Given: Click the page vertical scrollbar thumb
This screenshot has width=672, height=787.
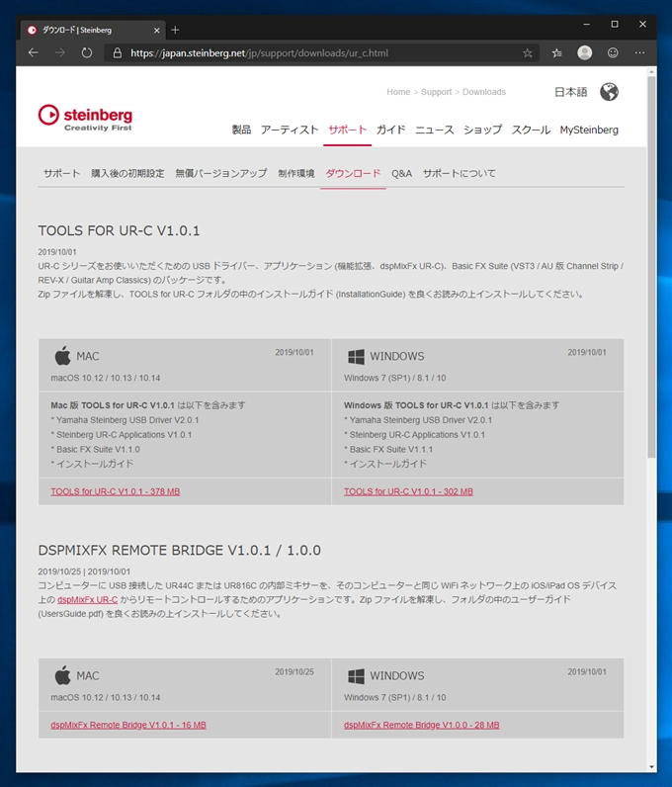Looking at the screenshot, I should click(x=651, y=267).
